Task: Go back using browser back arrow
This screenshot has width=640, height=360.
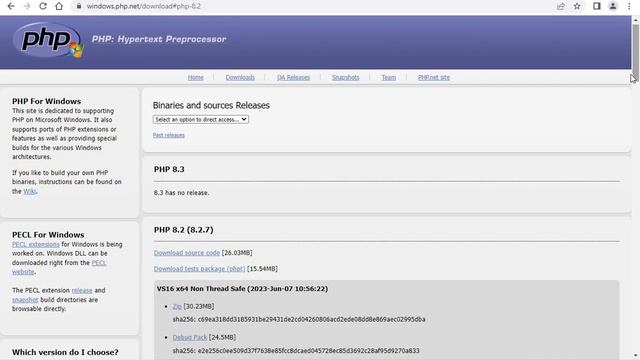Action: pyautogui.click(x=11, y=6)
